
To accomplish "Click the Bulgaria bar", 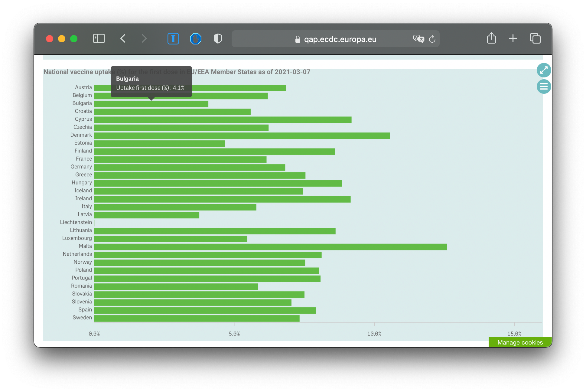I will 151,104.
